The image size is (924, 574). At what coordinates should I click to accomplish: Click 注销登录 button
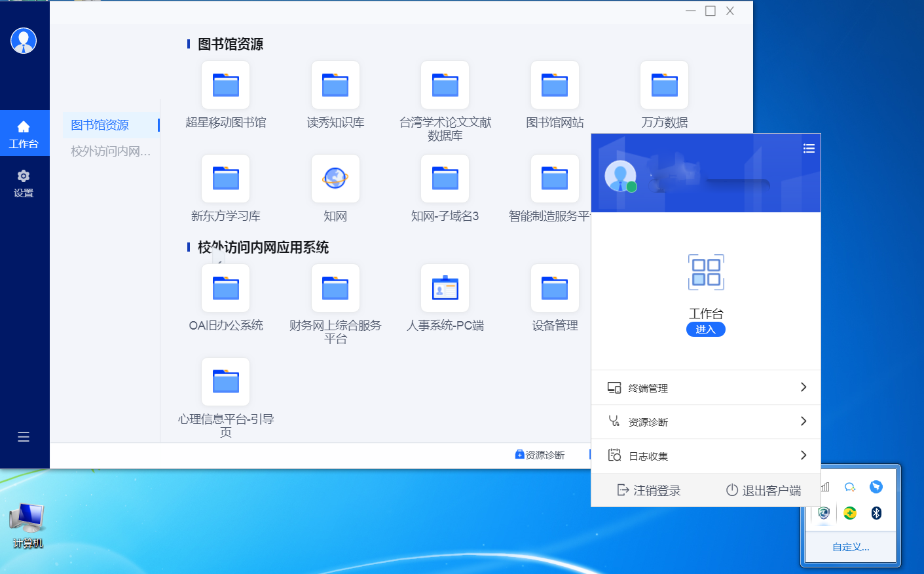click(649, 490)
